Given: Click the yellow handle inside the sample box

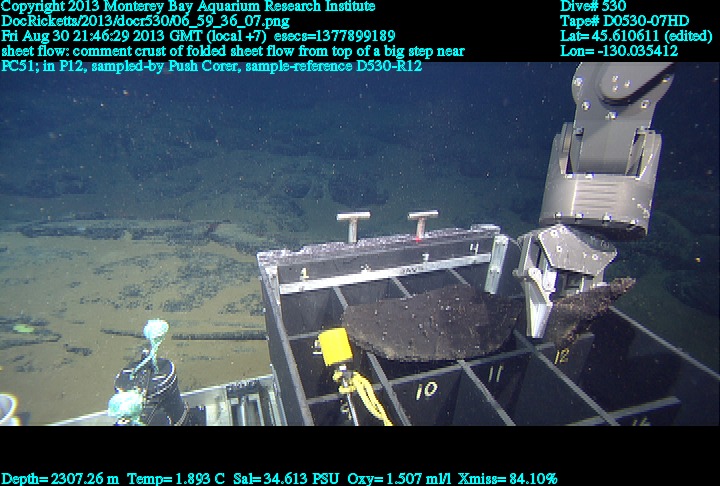Looking at the screenshot, I should [x=332, y=350].
